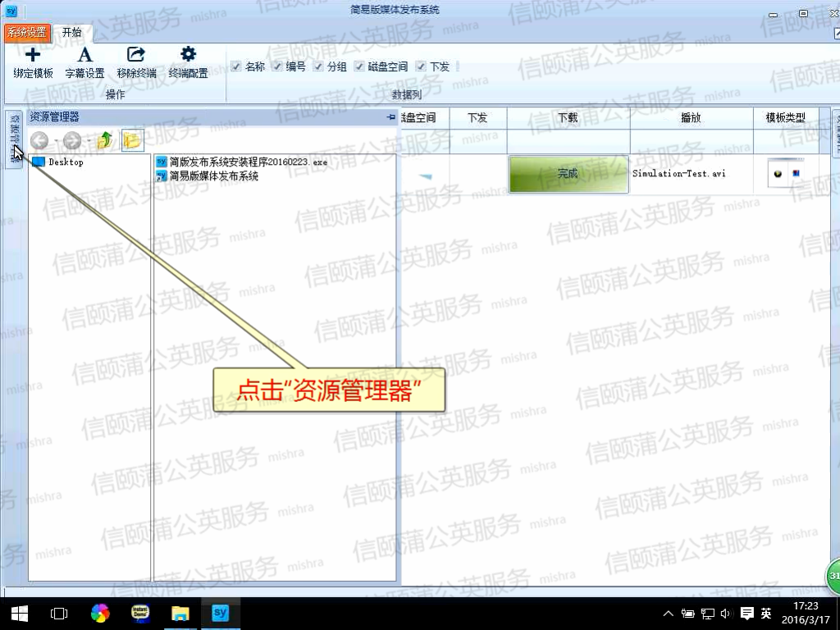Open 字幕设置 subtitle settings
The image size is (840, 630).
coord(84,55)
